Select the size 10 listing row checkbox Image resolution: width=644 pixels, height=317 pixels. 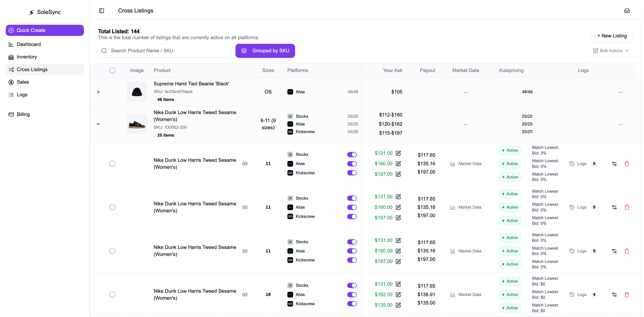[x=112, y=295]
